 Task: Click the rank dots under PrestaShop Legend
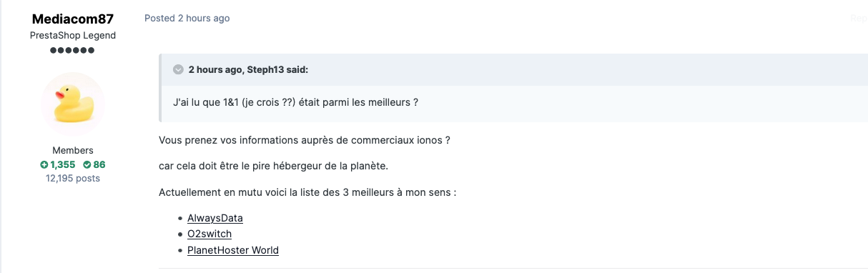coord(72,50)
